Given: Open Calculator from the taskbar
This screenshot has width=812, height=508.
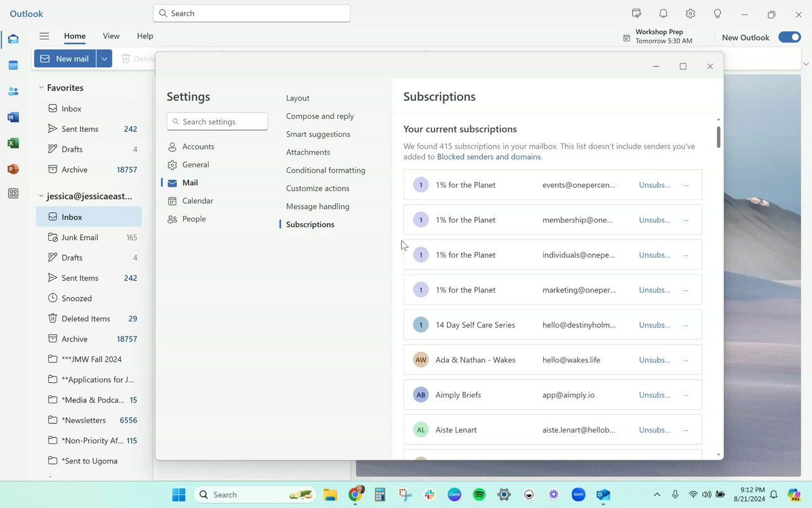Looking at the screenshot, I should (x=380, y=495).
